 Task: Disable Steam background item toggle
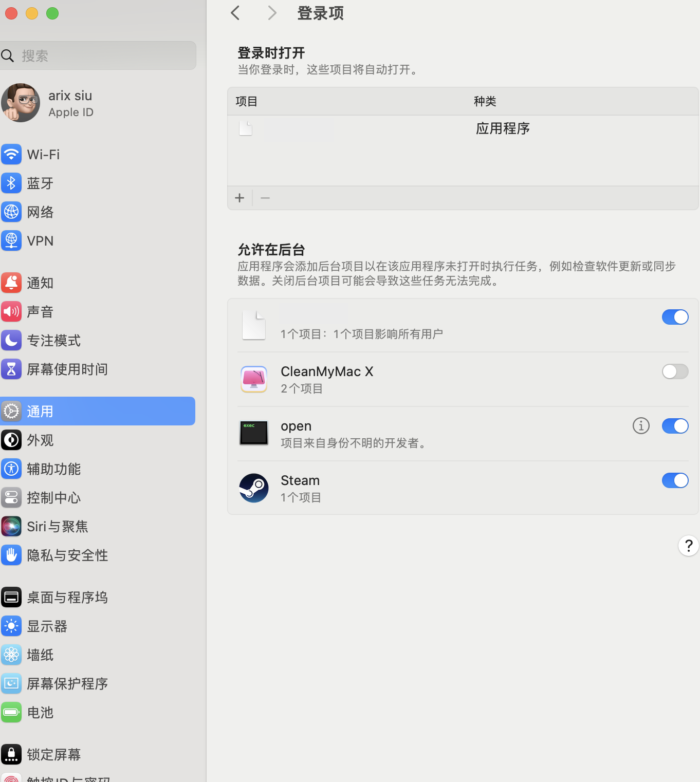(675, 480)
